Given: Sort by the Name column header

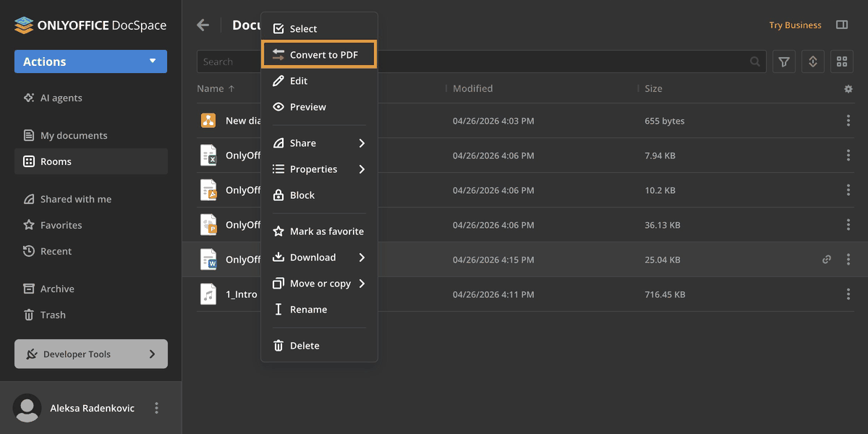Looking at the screenshot, I should click(216, 88).
